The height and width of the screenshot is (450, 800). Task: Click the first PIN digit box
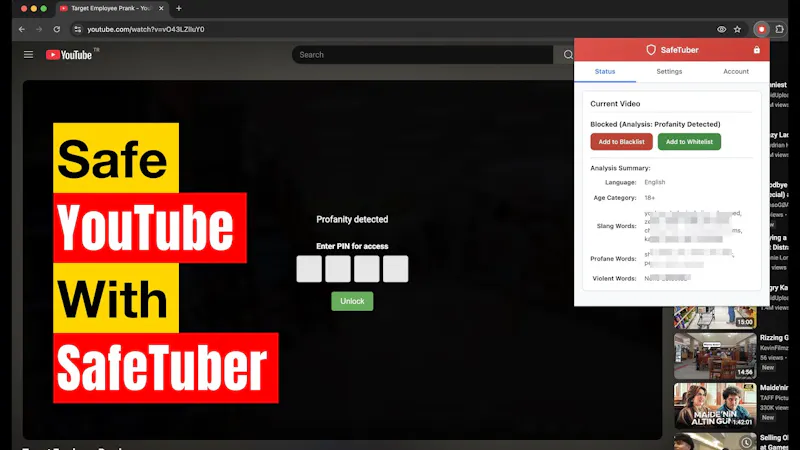click(309, 269)
